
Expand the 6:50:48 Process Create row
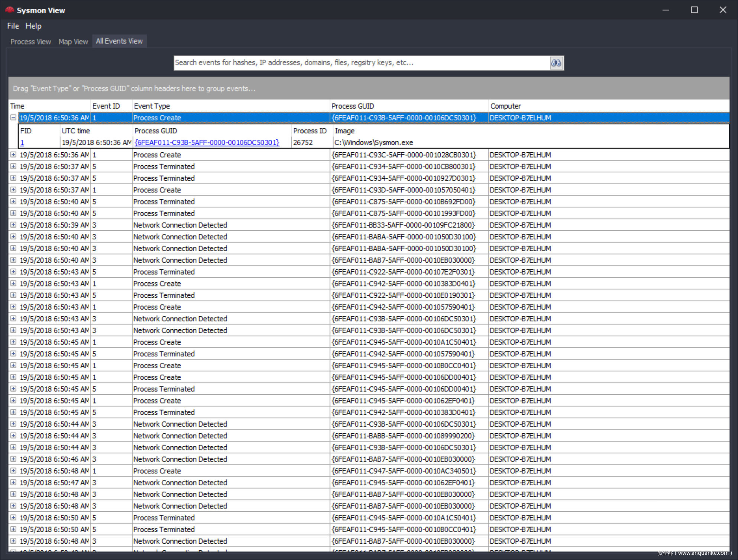[x=13, y=471]
